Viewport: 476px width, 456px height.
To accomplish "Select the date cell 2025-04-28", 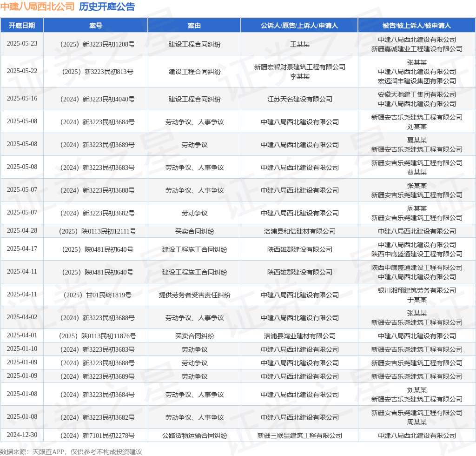I will click(x=22, y=231).
